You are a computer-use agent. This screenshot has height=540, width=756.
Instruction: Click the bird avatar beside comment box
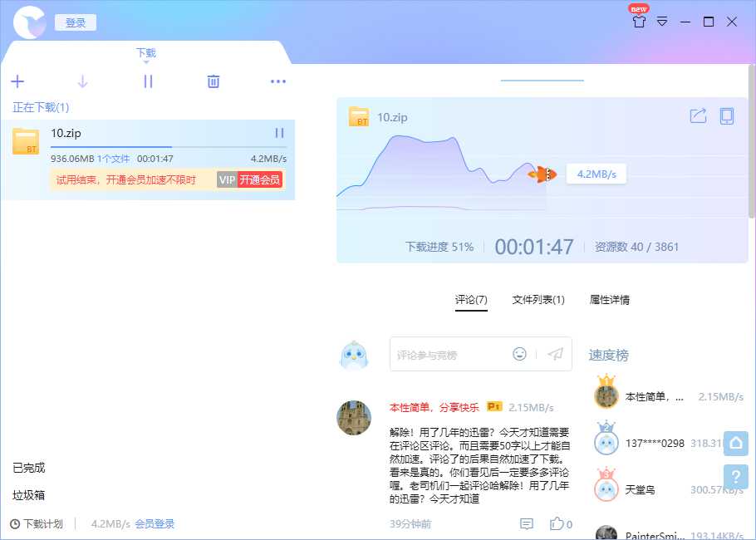point(354,355)
